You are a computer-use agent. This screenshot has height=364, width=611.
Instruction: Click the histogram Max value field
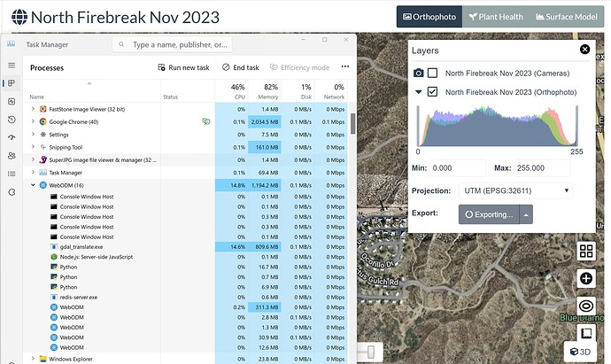point(542,168)
